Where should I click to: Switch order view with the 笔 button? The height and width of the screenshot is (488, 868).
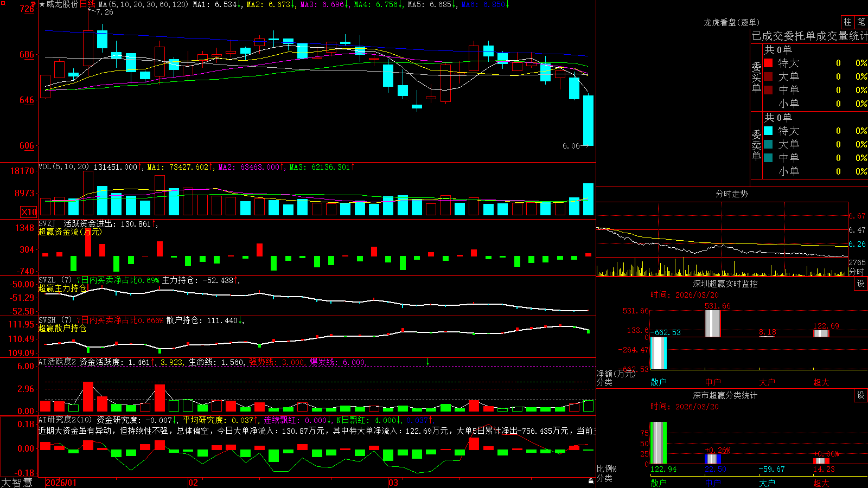coord(861,22)
